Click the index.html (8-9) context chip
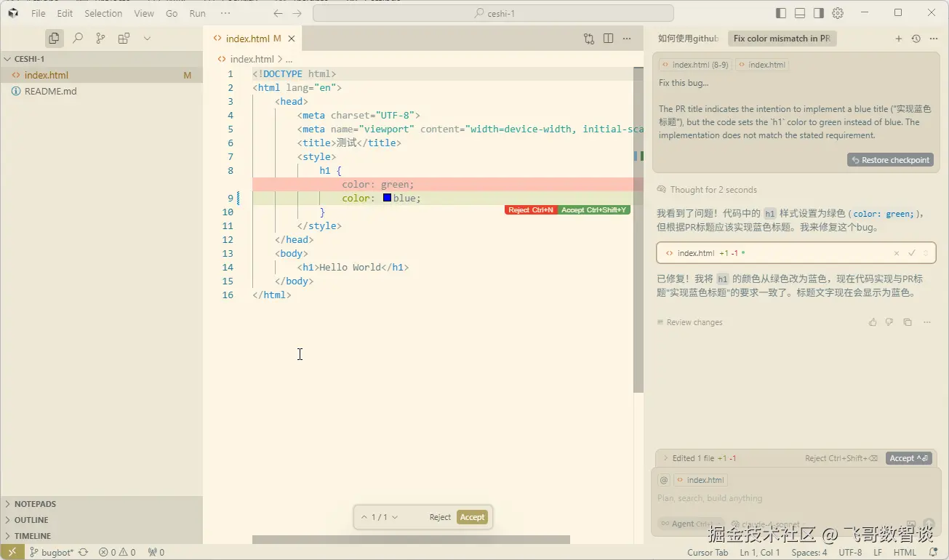 [694, 65]
